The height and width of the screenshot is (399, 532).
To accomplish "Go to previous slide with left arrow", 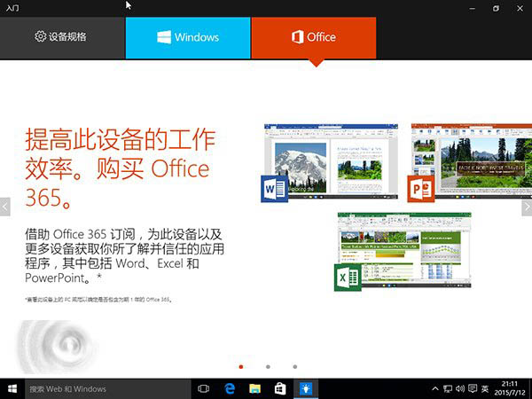I will 5,207.
